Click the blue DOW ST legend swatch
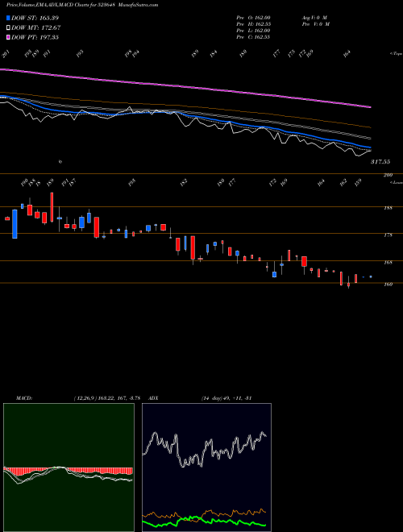 tap(8, 18)
